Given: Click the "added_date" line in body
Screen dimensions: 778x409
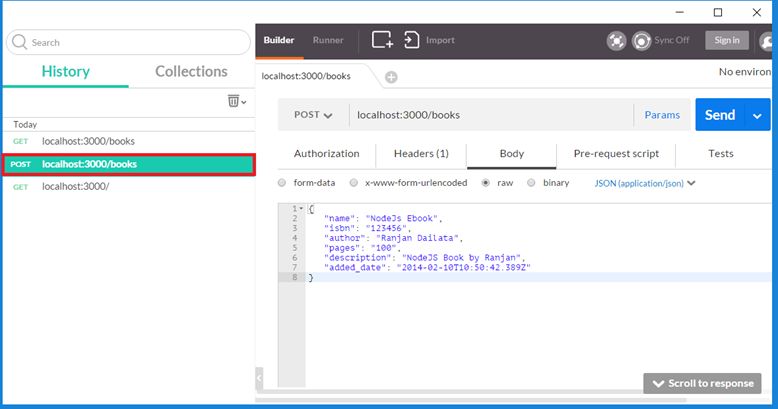Looking at the screenshot, I should click(427, 268).
